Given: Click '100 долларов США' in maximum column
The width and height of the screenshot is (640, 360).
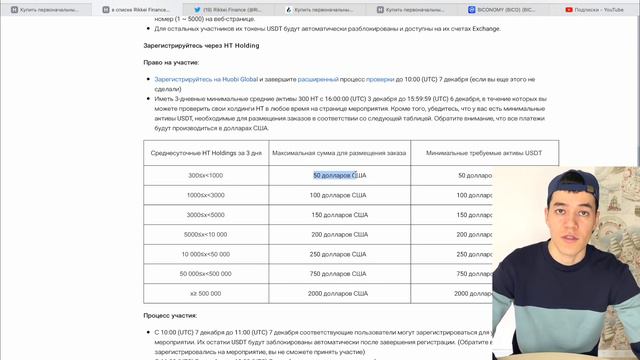Looking at the screenshot, I should (x=340, y=195).
